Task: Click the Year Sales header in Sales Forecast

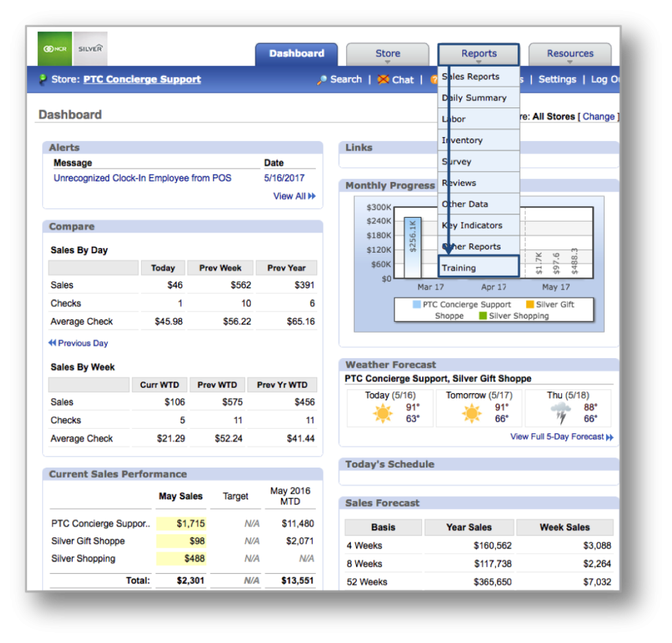Action: pyautogui.click(x=469, y=527)
